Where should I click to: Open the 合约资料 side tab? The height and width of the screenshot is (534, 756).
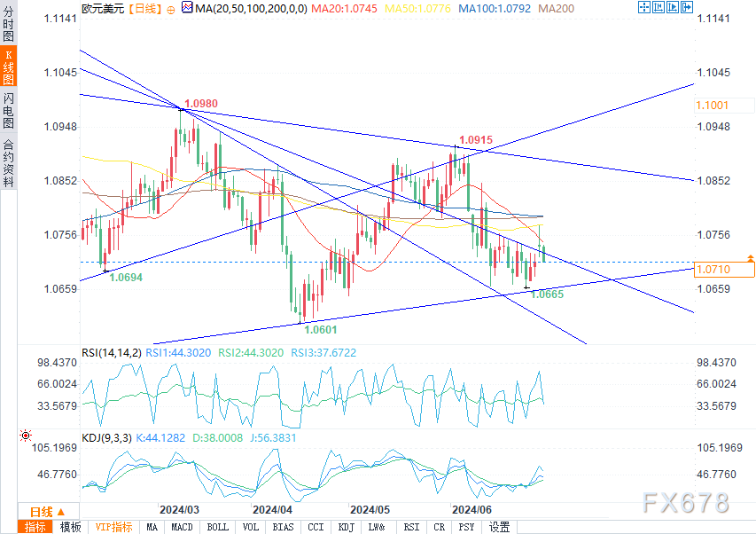[8, 162]
